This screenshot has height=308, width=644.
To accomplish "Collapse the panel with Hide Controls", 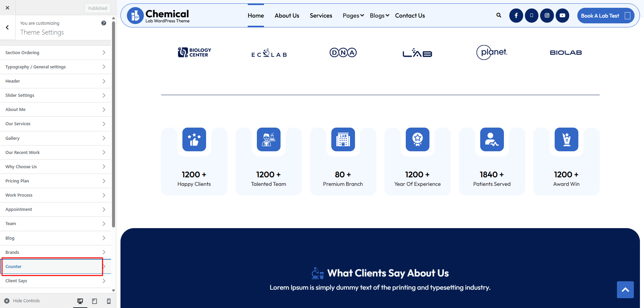I will [22, 301].
